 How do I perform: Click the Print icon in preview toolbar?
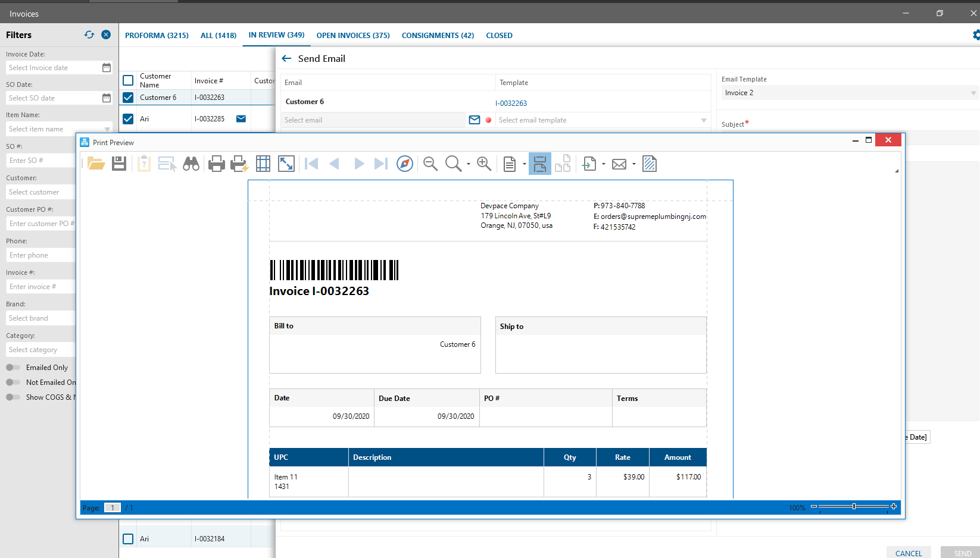217,164
